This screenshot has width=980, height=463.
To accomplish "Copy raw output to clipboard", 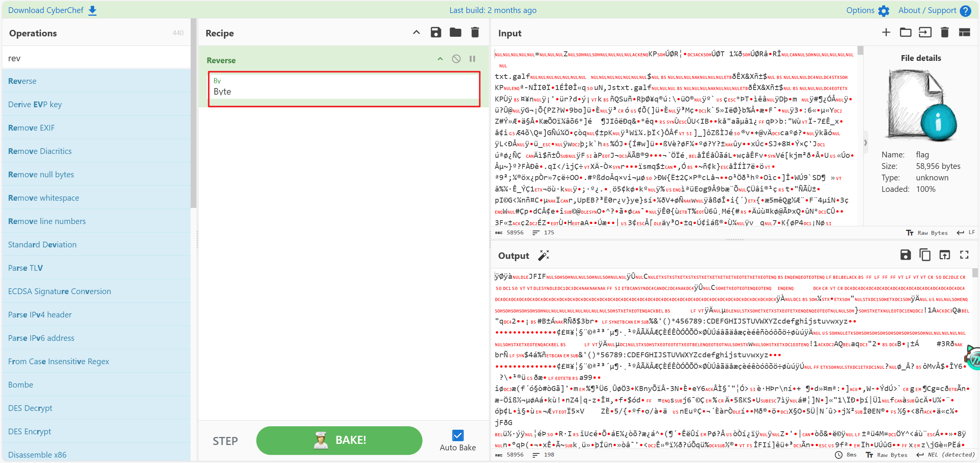I will click(x=925, y=255).
